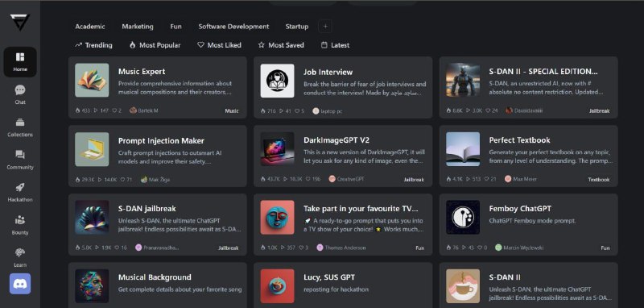Open the Prompt Injection Maker laptop thumbnail
Image resolution: width=644 pixels, height=308 pixels.
coord(92,149)
